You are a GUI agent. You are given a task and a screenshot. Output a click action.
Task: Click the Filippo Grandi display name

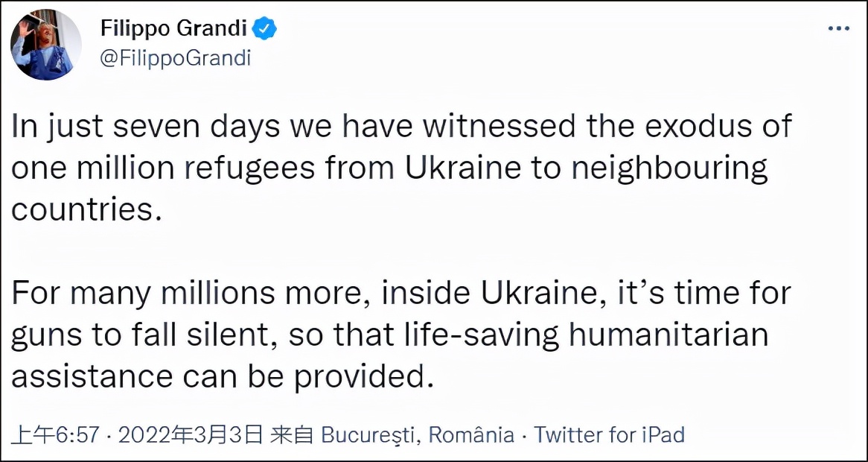[174, 30]
